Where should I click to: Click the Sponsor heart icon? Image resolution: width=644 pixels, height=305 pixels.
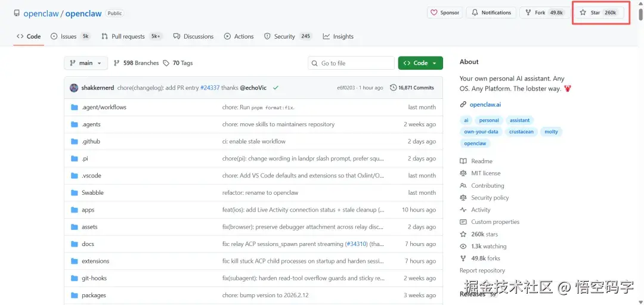(x=434, y=13)
